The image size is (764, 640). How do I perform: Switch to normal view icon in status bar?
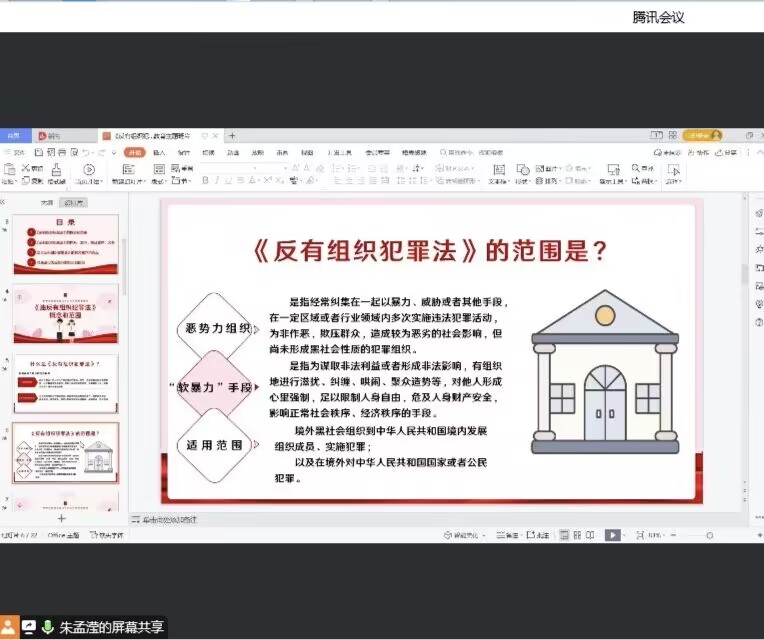561,536
